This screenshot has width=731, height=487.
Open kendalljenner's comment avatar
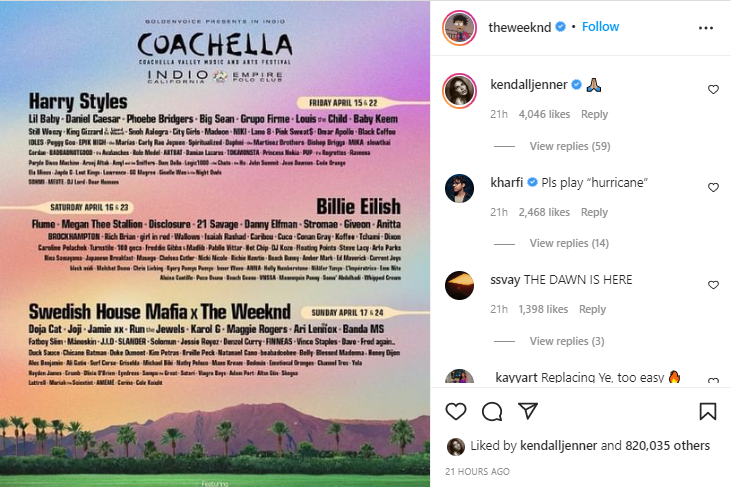pos(459,89)
